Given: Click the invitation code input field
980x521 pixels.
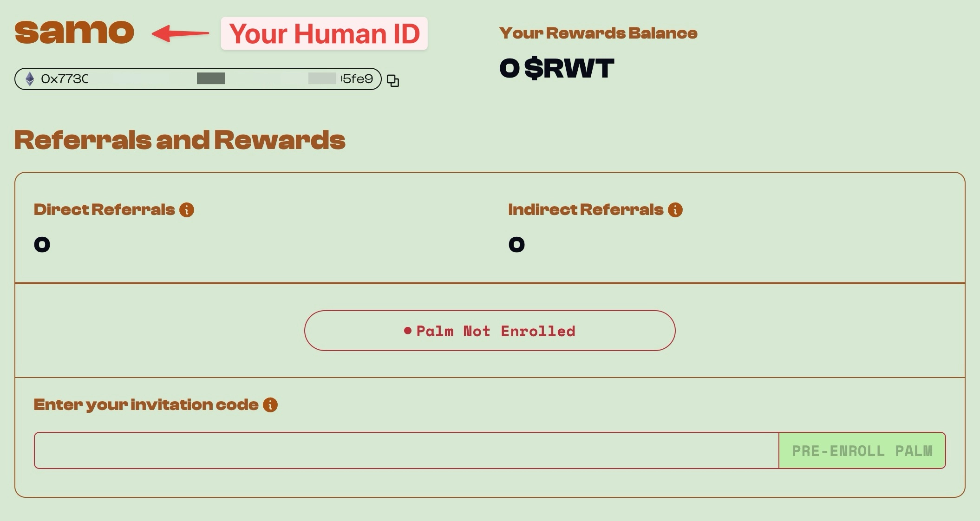Looking at the screenshot, I should [x=404, y=450].
